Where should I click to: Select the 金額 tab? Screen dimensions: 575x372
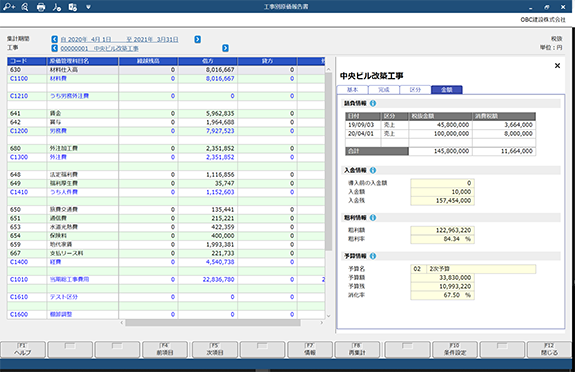(x=447, y=90)
